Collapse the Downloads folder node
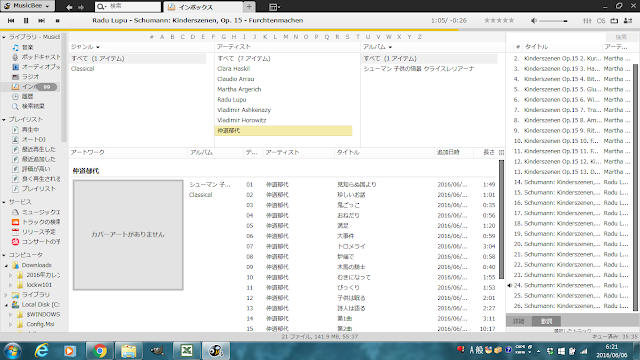This screenshot has width=640, height=360. (x=7, y=265)
